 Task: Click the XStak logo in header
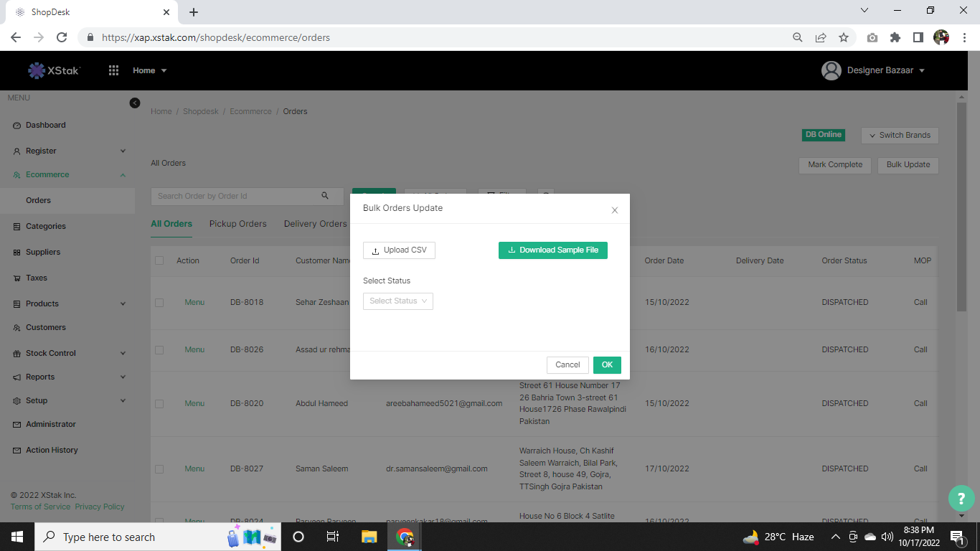(x=54, y=70)
